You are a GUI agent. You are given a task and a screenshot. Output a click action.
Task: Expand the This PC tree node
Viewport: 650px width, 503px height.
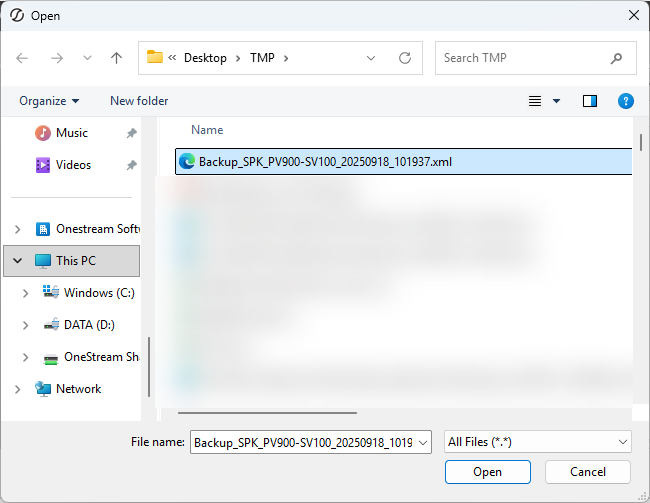click(17, 261)
